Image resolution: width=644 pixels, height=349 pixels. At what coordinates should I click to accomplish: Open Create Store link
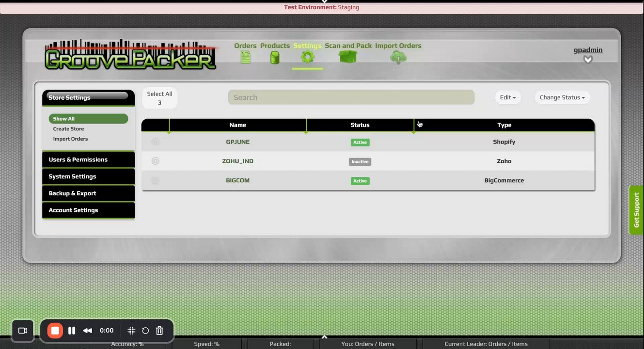(68, 129)
